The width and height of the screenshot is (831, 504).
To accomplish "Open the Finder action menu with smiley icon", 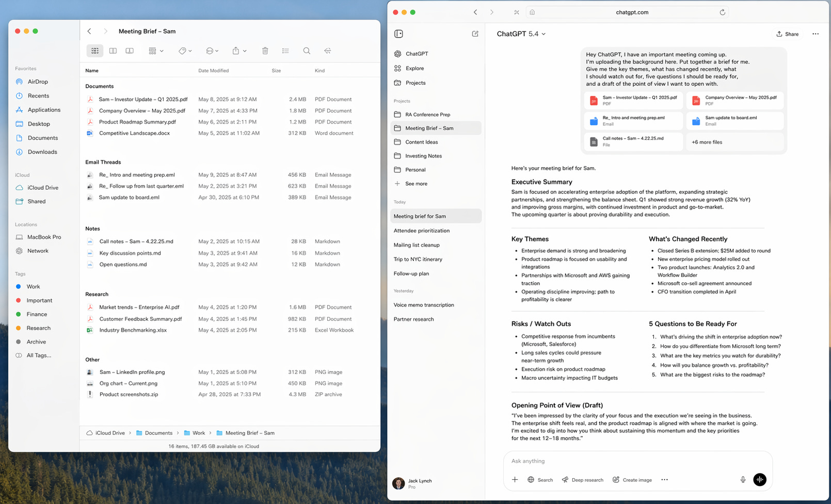I will tap(212, 51).
